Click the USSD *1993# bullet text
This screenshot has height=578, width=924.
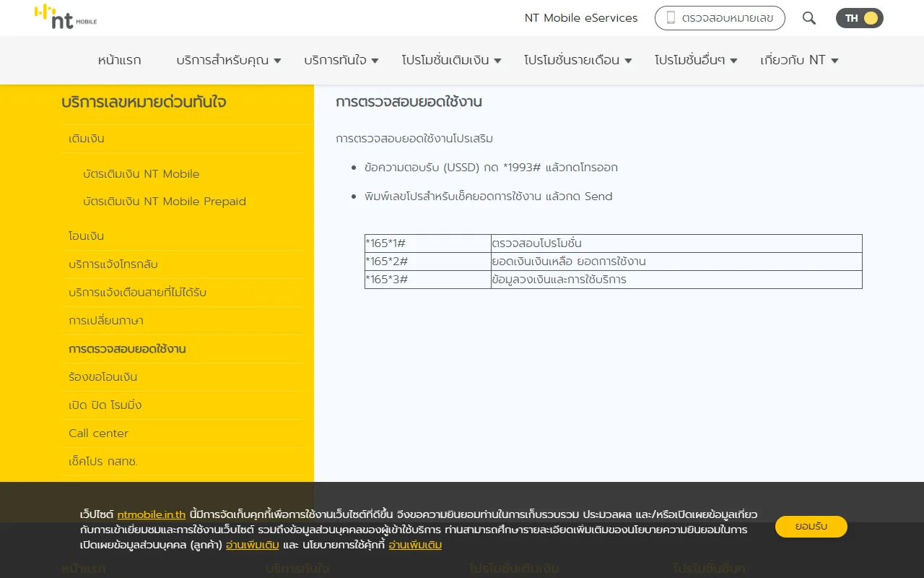491,168
